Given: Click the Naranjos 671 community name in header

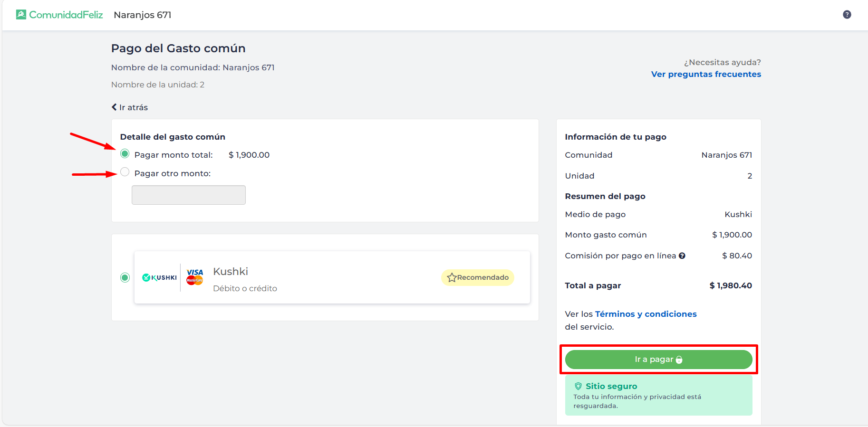Looking at the screenshot, I should coord(143,15).
